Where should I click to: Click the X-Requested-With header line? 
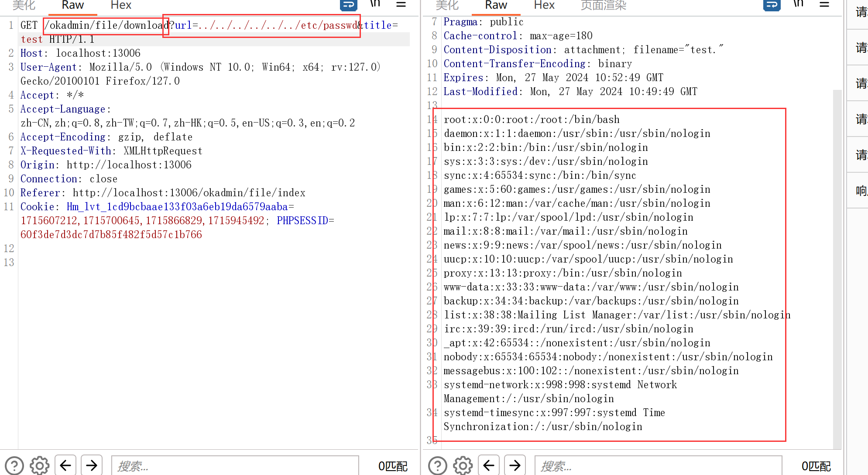[111, 151]
